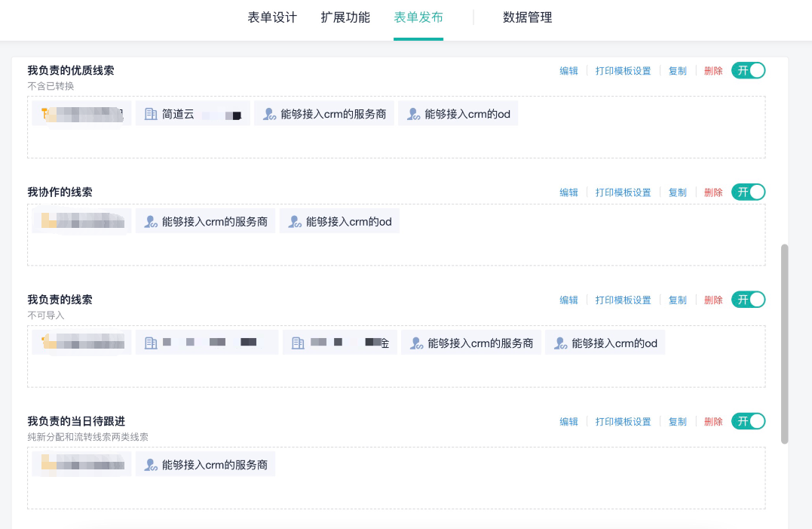Open the 数据管理 tab
Image resolution: width=812 pixels, height=529 pixels.
coord(527,17)
